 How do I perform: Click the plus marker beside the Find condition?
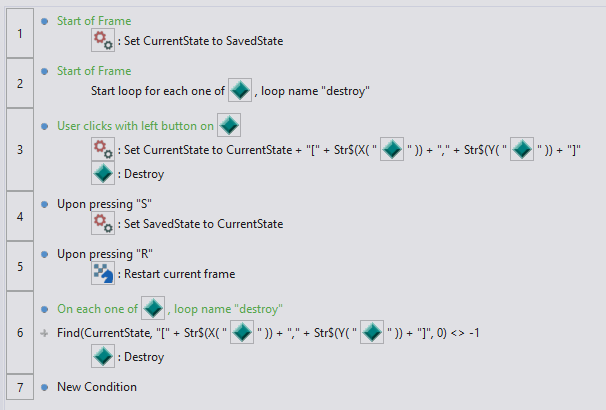[46, 332]
